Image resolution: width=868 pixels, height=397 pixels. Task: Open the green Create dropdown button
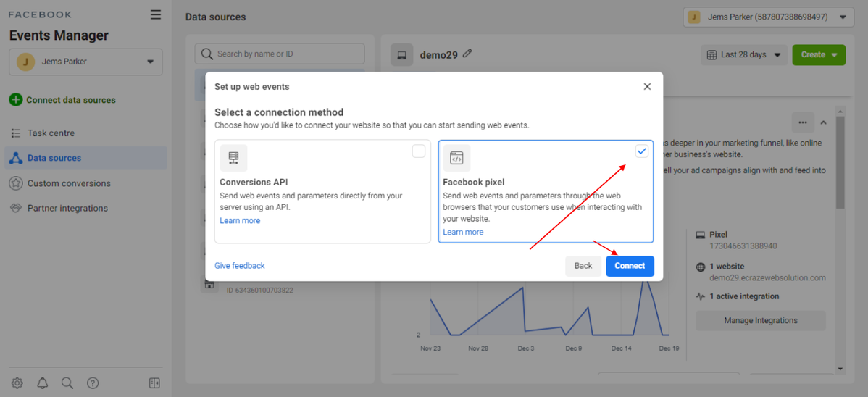pos(819,55)
